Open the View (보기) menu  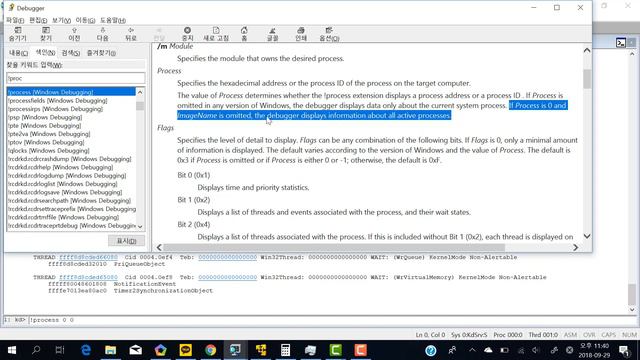(61, 20)
